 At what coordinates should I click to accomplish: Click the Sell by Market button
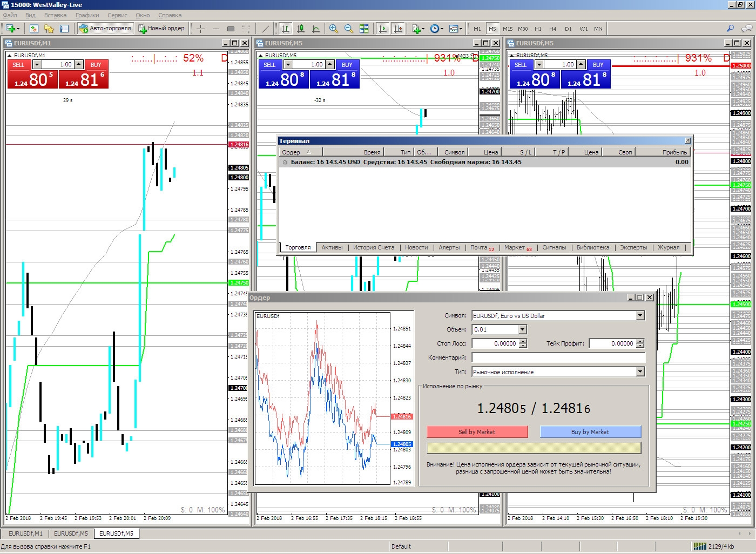tap(477, 432)
